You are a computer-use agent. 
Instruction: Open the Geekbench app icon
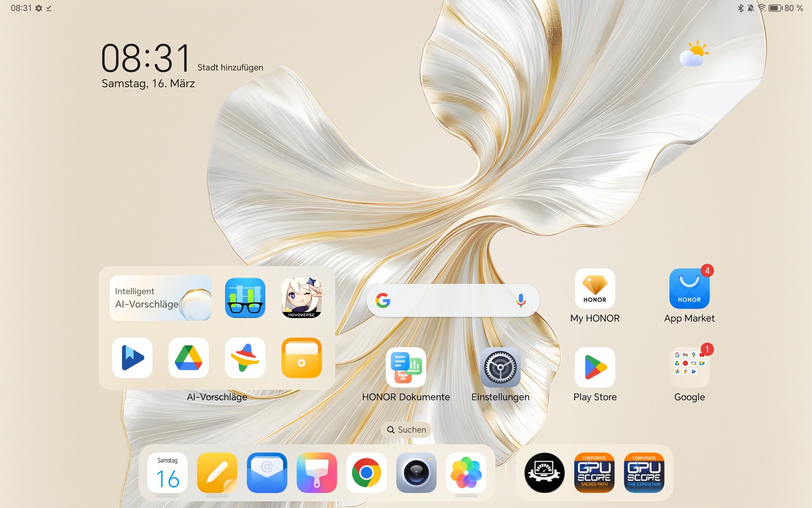245,298
